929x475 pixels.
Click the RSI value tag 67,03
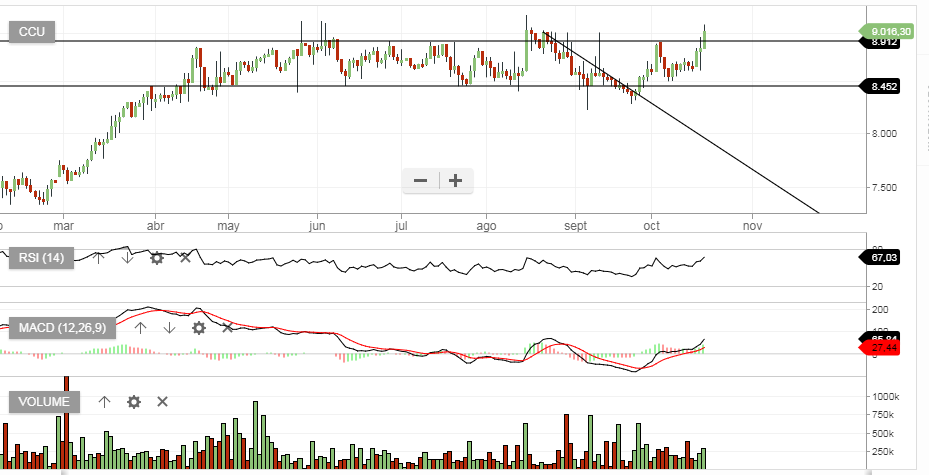point(879,258)
